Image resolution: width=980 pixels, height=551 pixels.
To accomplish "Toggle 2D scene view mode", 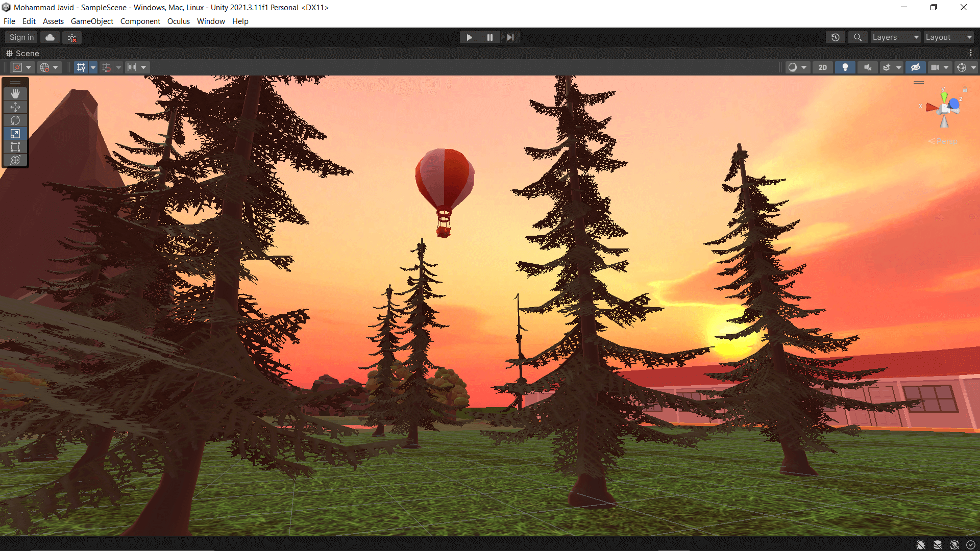I will 823,67.
